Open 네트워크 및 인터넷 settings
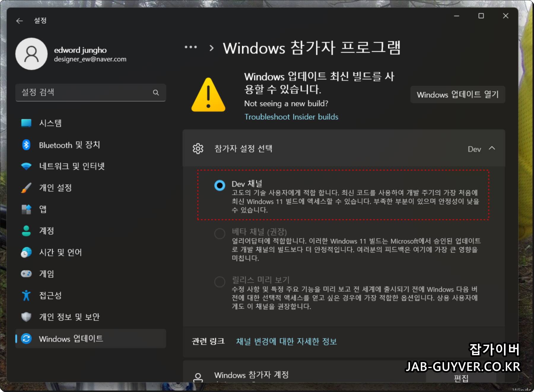Viewport: 534px width, 392px height. coord(90,166)
